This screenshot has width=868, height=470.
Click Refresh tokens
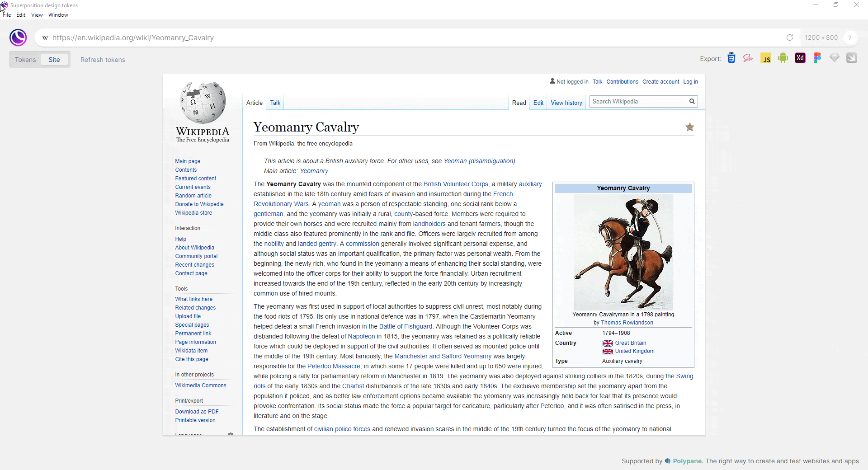tap(103, 60)
